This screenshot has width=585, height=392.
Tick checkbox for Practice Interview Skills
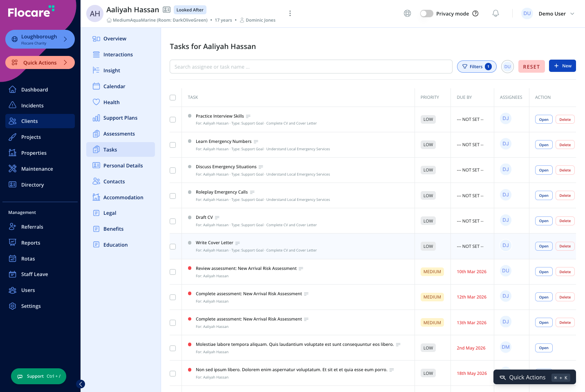[x=173, y=120]
